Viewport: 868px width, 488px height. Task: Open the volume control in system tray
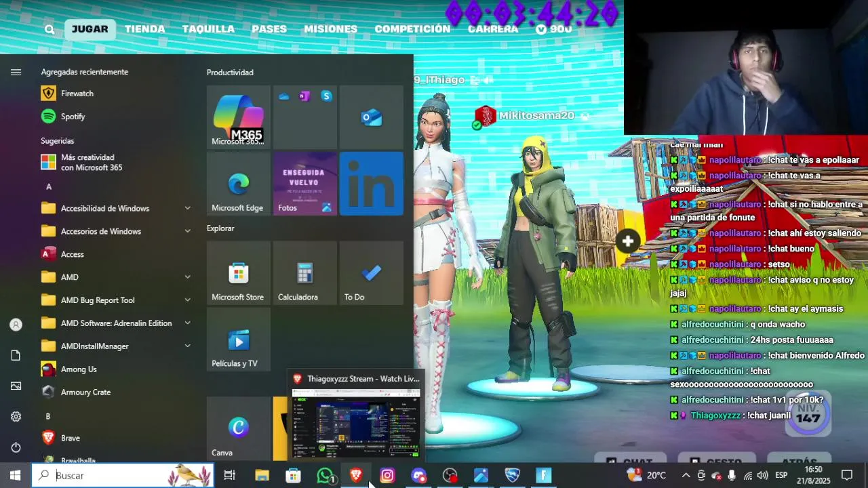click(x=763, y=476)
